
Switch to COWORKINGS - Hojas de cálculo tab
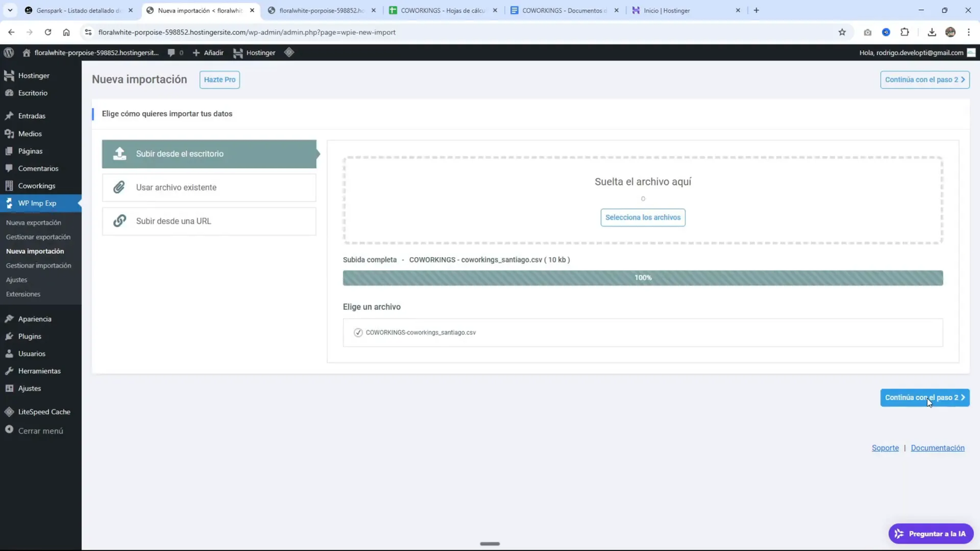pos(443,10)
